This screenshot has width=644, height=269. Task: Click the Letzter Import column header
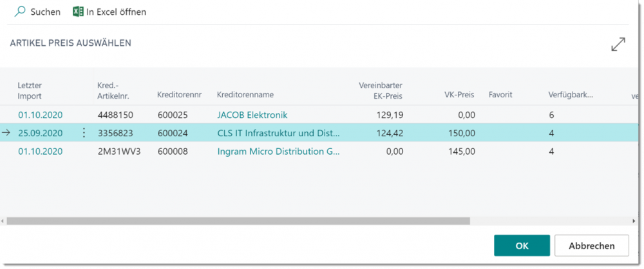30,90
